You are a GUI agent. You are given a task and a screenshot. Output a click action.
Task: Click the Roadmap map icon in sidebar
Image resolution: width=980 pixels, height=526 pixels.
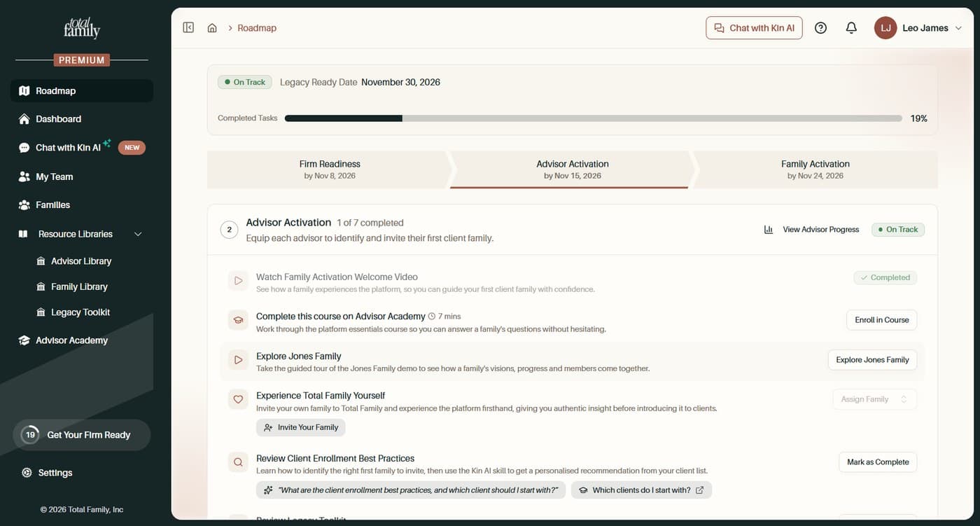click(x=24, y=91)
